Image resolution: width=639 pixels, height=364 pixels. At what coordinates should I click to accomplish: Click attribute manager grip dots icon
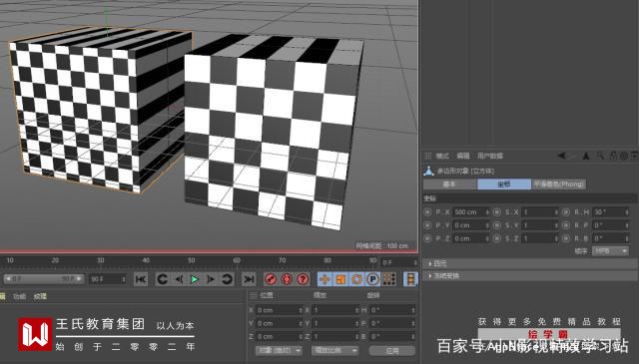tap(428, 156)
